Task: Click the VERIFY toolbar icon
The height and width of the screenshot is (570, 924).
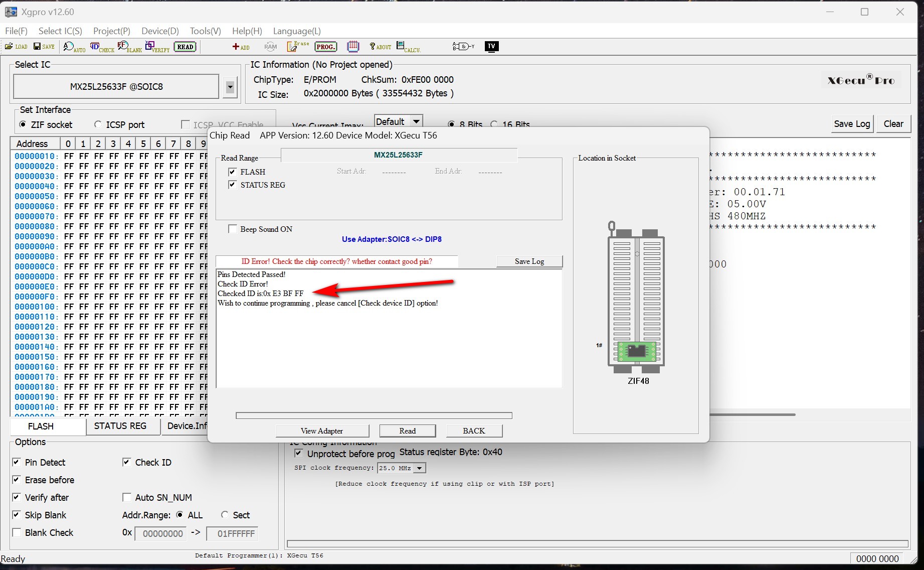Action: [157, 47]
